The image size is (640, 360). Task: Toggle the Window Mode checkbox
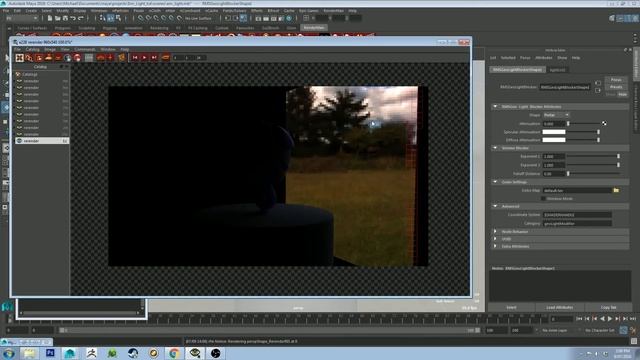click(x=543, y=199)
